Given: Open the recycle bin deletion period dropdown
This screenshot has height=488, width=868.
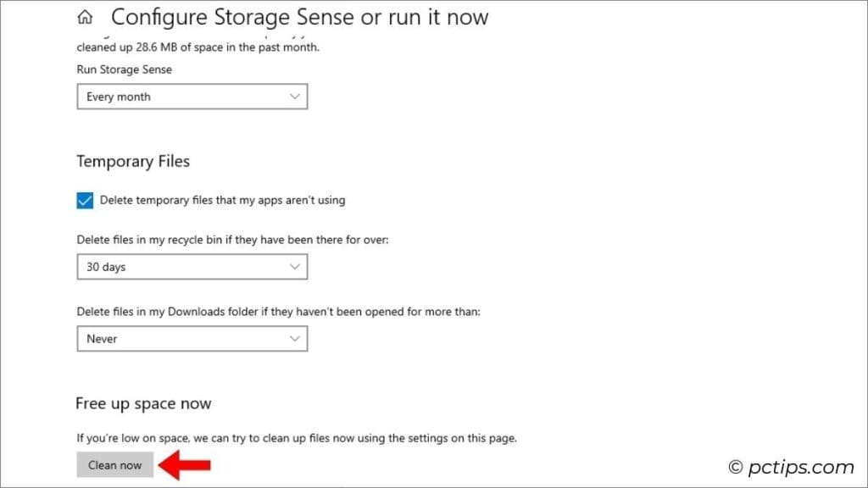Looking at the screenshot, I should [x=192, y=267].
